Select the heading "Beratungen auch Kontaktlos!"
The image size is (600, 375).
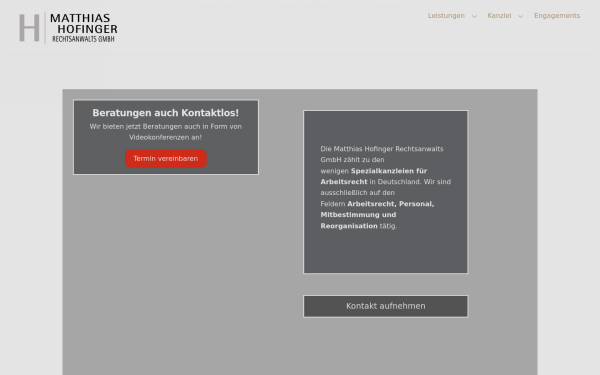pyautogui.click(x=166, y=113)
